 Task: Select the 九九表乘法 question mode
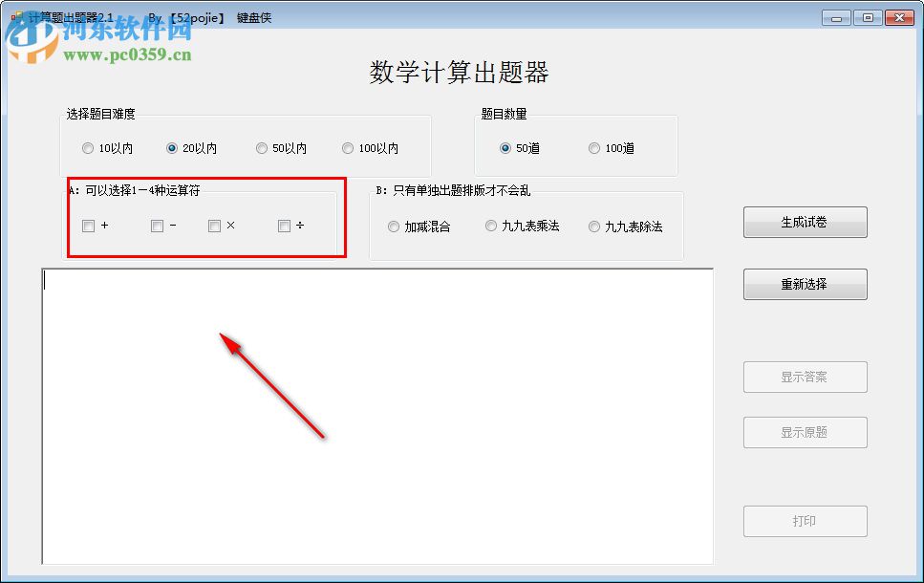491,226
